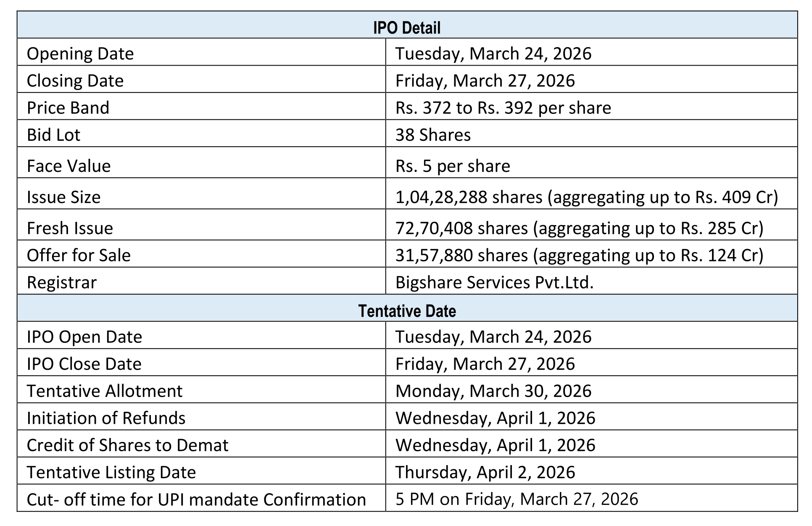Click the UPI mandate cut-off time value

(x=517, y=499)
